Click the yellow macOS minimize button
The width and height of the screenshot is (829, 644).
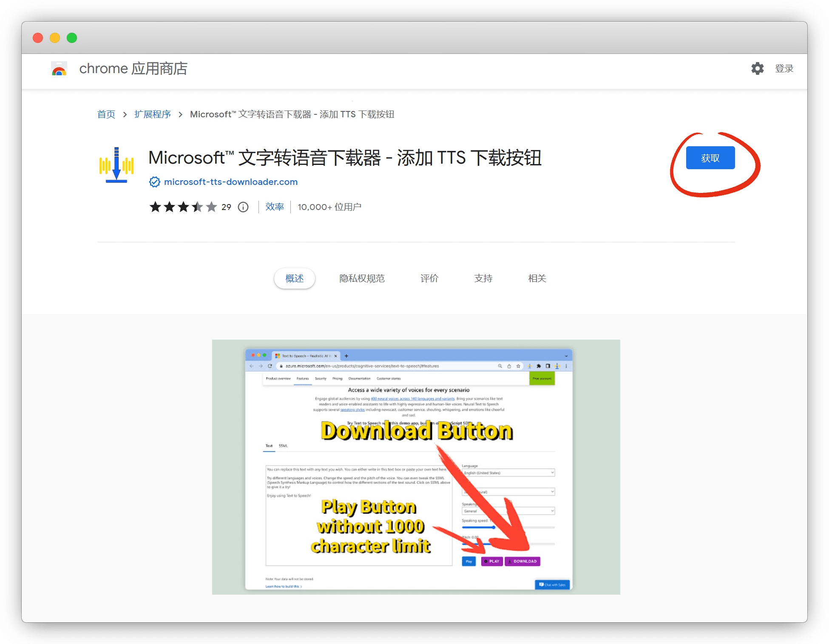pyautogui.click(x=55, y=38)
